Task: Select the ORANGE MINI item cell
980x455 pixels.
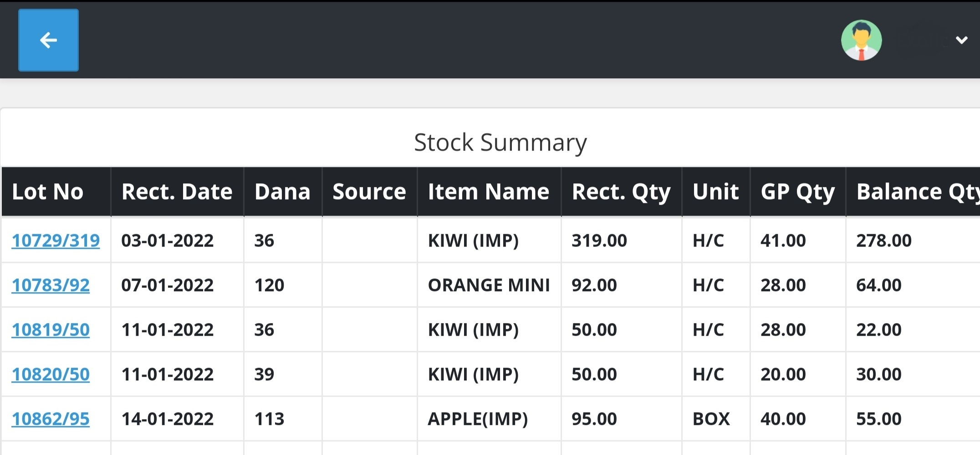Action: 489,285
